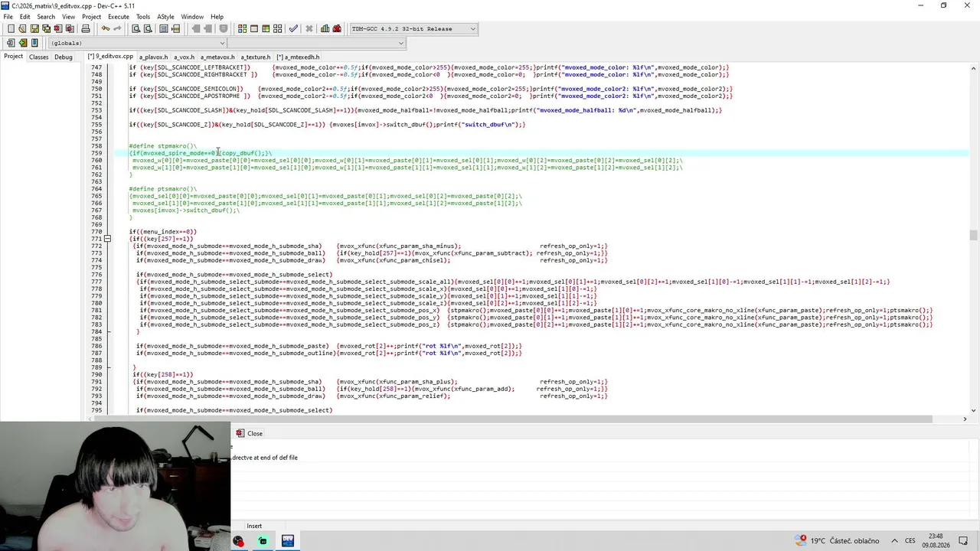
Task: Click the Insert icon in second toolbar row
Action: click(x=11, y=43)
